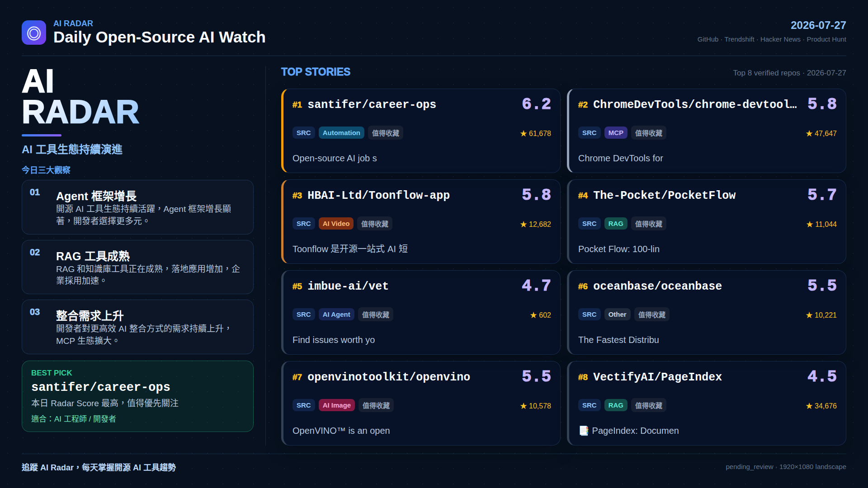Click the document emoji icon before PageIndex description
Image resolution: width=868 pixels, height=488 pixels.
584,431
